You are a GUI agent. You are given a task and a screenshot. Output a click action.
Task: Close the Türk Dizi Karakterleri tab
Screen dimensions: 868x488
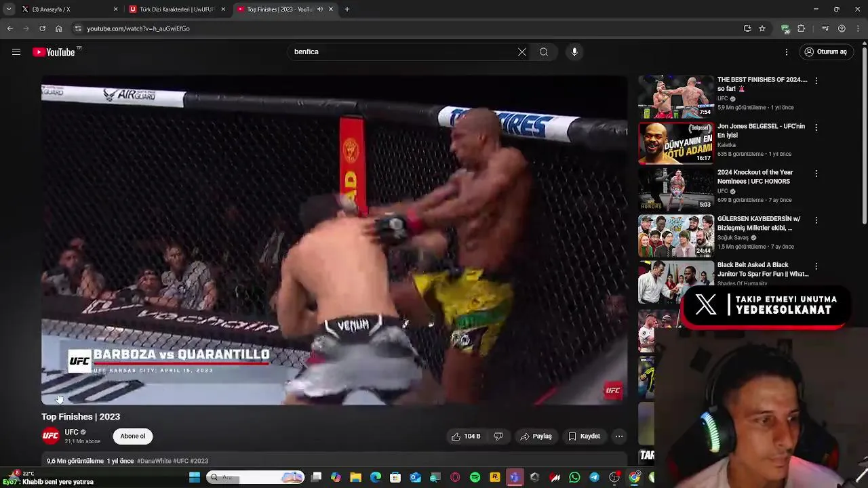[x=223, y=9]
